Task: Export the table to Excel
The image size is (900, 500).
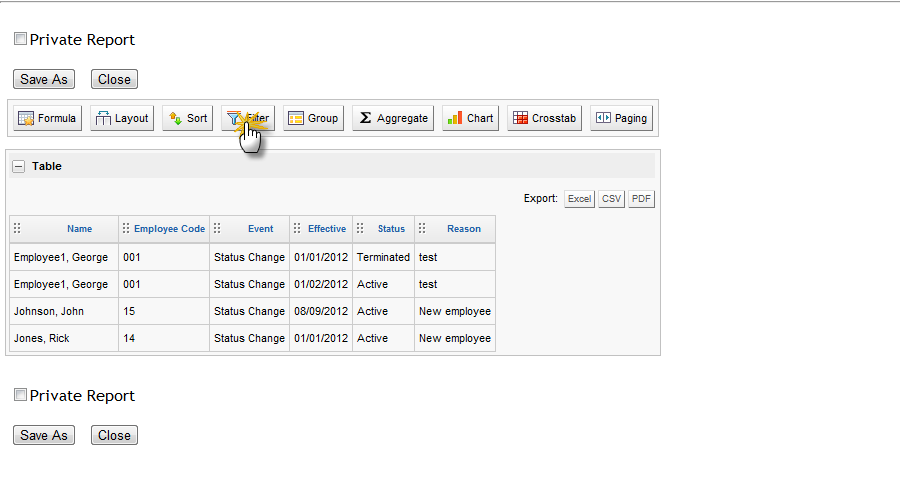Action: pos(579,199)
